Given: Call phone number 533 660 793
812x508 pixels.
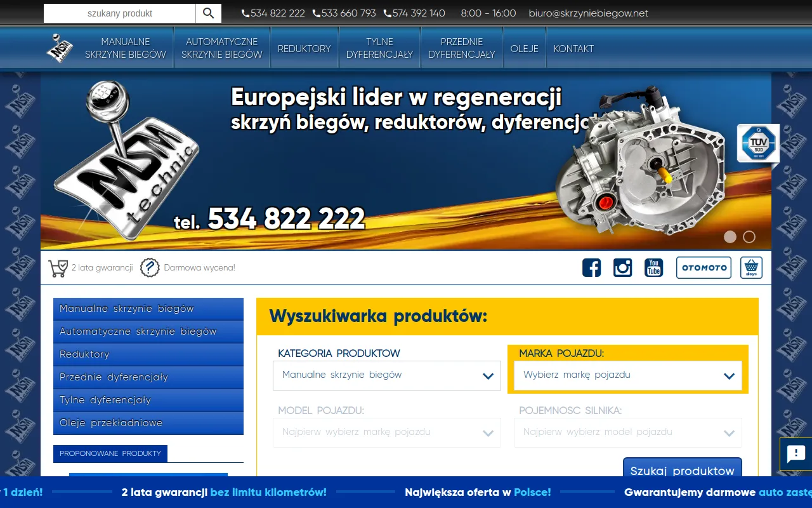Looking at the screenshot, I should point(344,13).
